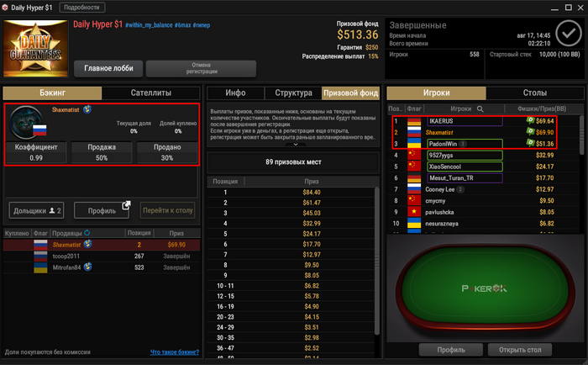Click the completed checkmark status icon

[x=569, y=34]
